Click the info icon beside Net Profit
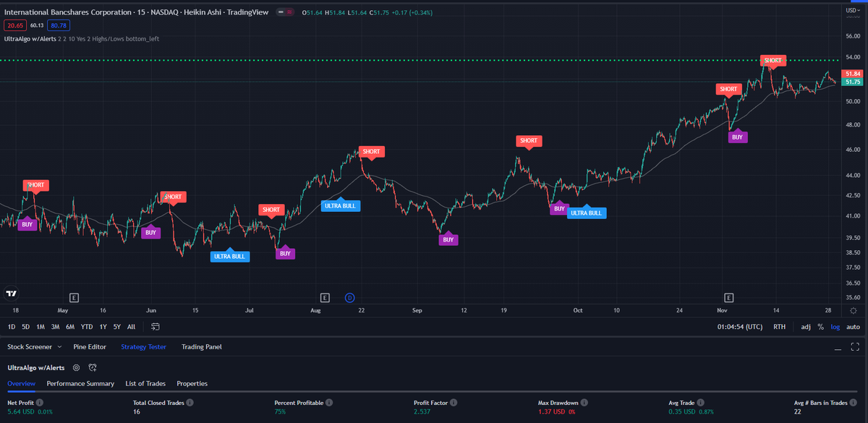The height and width of the screenshot is (423, 868). coord(40,402)
